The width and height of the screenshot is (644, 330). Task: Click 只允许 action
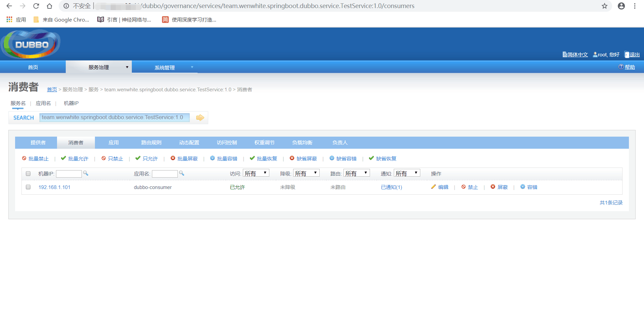point(146,158)
